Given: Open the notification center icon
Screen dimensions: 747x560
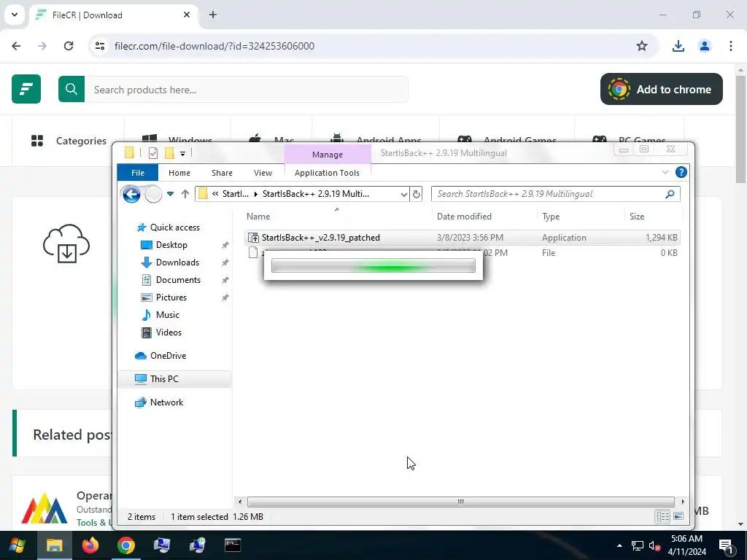Looking at the screenshot, I should 726,545.
